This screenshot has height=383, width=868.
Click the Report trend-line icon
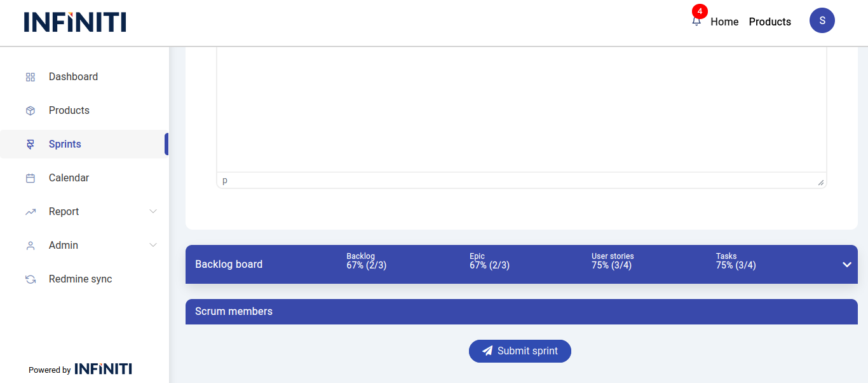[x=30, y=212]
